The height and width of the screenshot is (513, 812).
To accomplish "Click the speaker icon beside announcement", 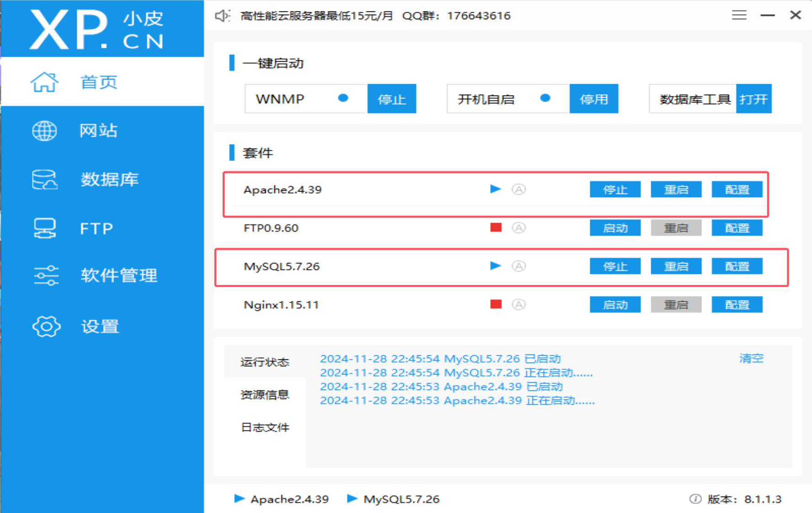I will point(222,15).
